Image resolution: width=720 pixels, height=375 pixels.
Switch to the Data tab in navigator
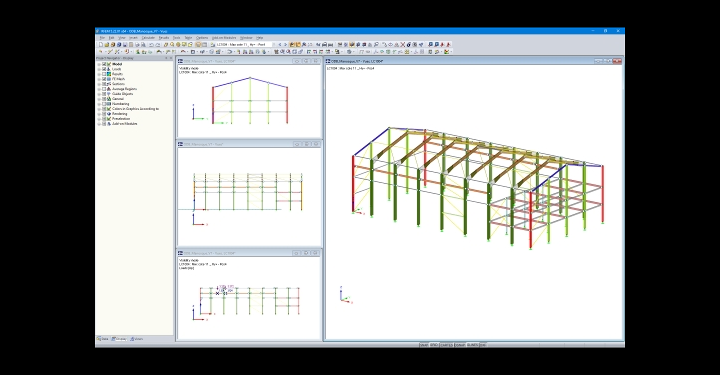point(103,339)
